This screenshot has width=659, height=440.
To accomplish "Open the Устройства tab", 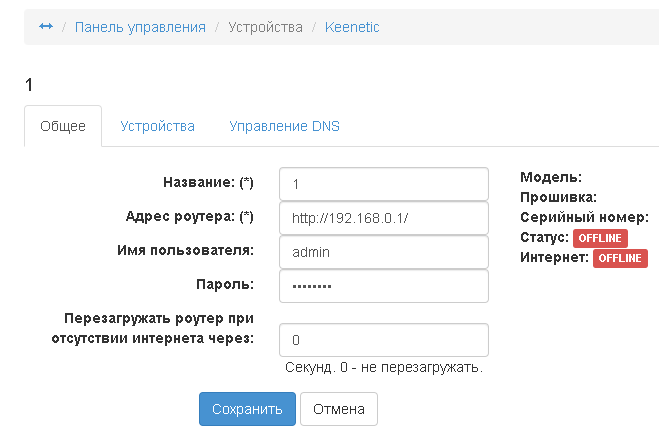I will pos(157,127).
